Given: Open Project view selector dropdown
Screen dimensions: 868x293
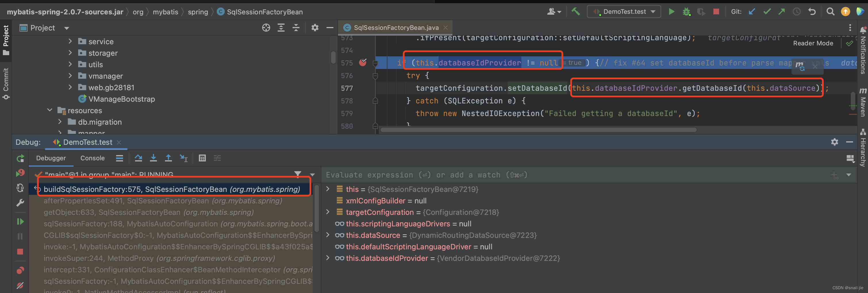Looking at the screenshot, I should click(66, 28).
